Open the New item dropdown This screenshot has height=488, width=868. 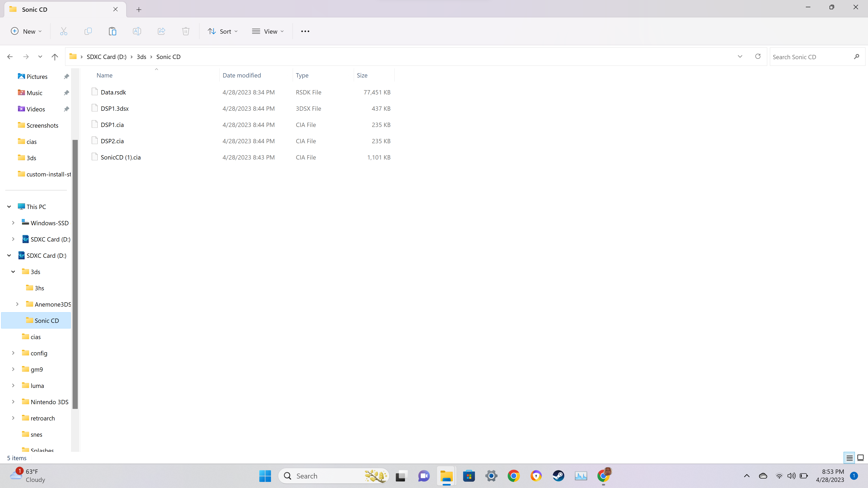pyautogui.click(x=26, y=31)
